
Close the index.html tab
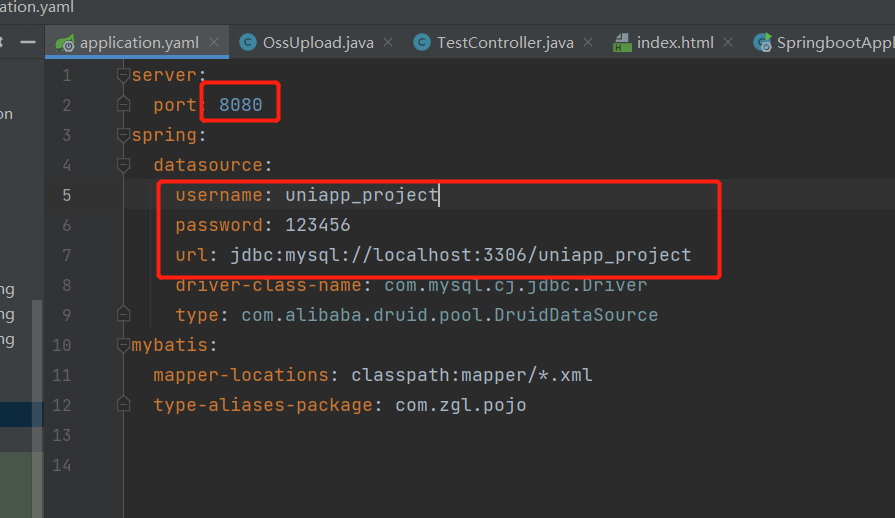[729, 43]
